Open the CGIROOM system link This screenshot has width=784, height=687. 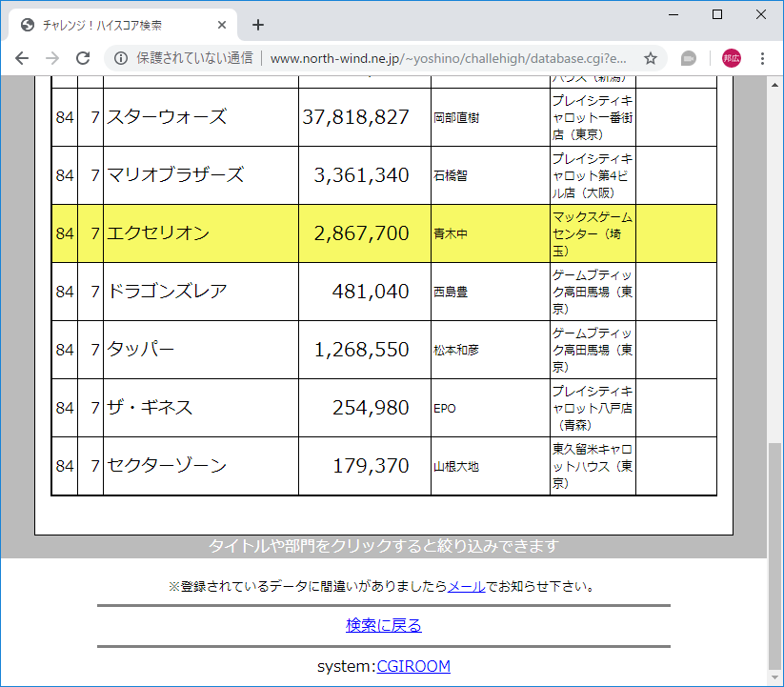(x=413, y=667)
